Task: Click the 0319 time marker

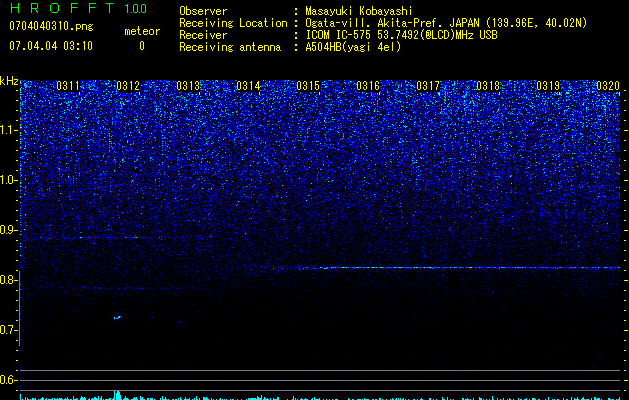Action: 548,86
